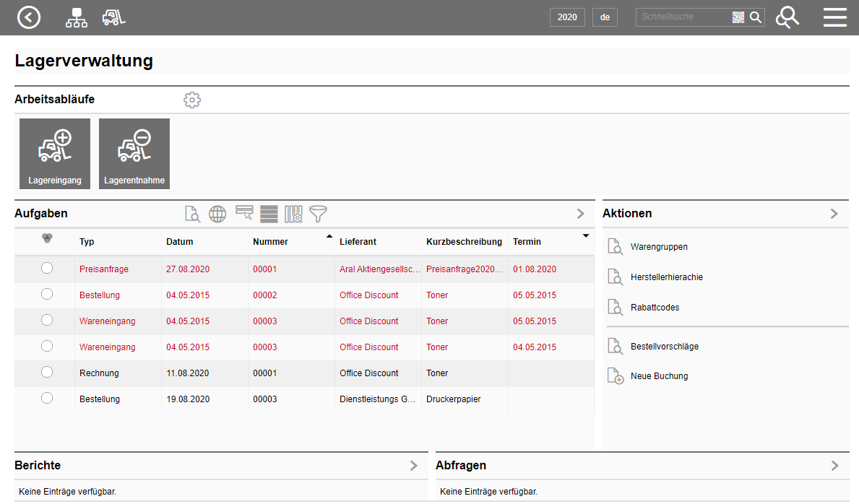Image resolution: width=859 pixels, height=504 pixels.
Task: Open Bestellvorschläge action link
Action: click(664, 347)
